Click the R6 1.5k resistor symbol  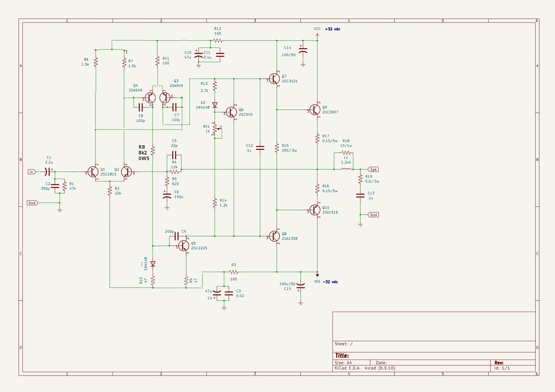95,62
